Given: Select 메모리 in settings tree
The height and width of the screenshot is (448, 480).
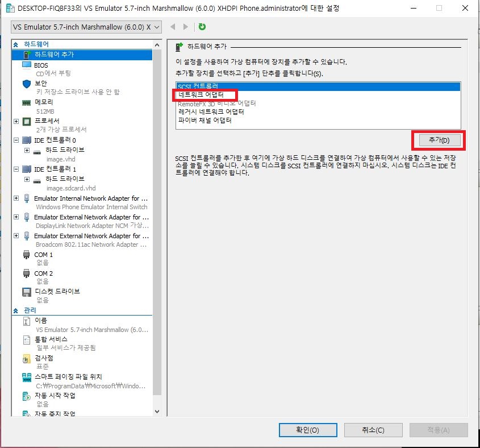Looking at the screenshot, I should (x=44, y=102).
